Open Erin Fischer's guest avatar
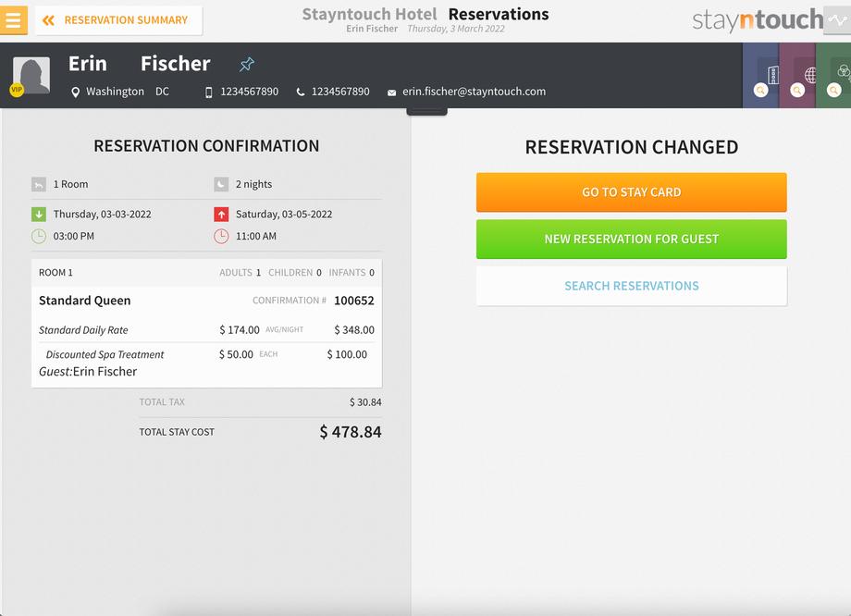Viewport: 851px width, 616px height. click(x=31, y=75)
